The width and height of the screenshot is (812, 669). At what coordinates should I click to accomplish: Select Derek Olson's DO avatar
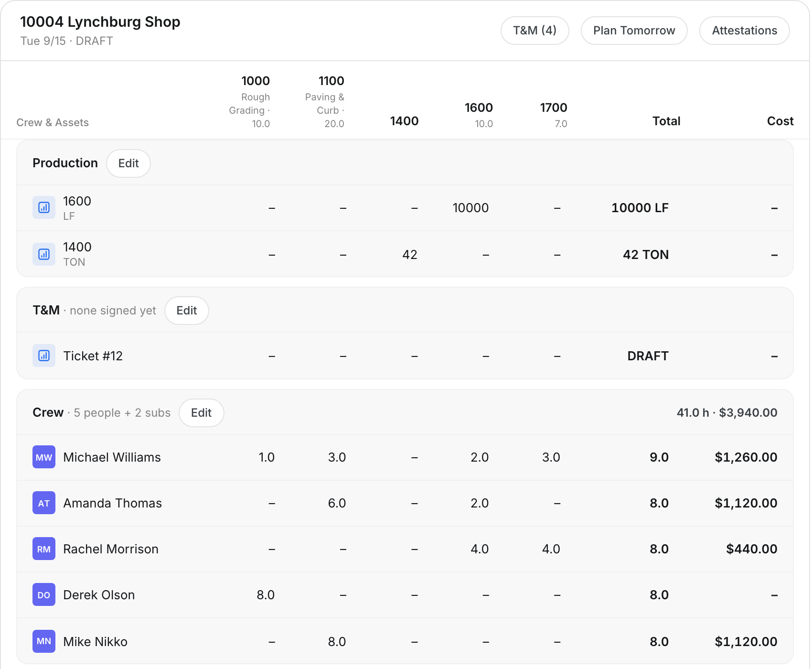click(x=44, y=595)
